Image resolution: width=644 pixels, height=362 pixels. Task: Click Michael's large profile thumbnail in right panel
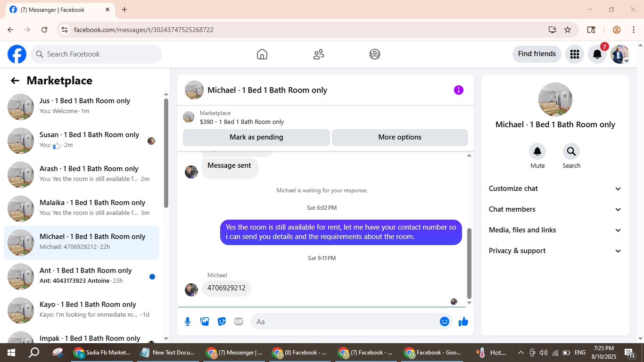(x=555, y=99)
